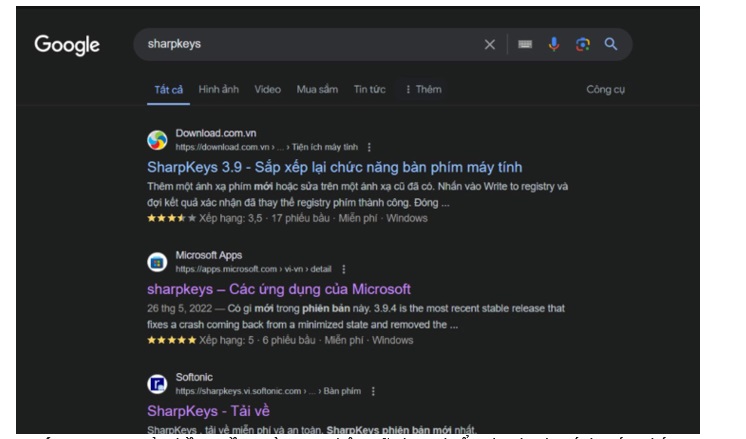Screen dimensions: 746x439
Task: Open options menu for download.com.vn result
Action: (x=369, y=147)
